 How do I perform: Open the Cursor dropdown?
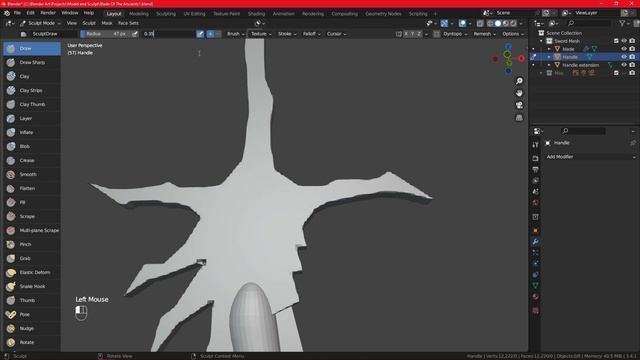pyautogui.click(x=336, y=34)
